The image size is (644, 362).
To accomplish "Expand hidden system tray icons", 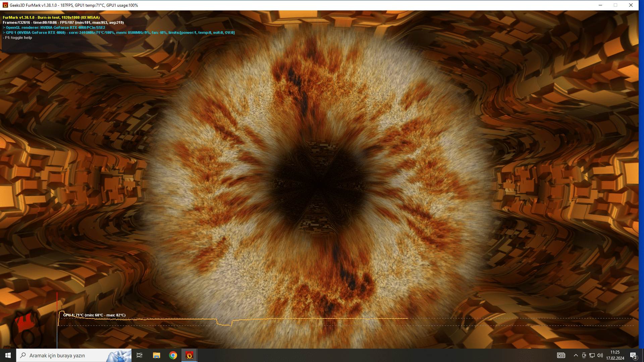I will pyautogui.click(x=576, y=355).
